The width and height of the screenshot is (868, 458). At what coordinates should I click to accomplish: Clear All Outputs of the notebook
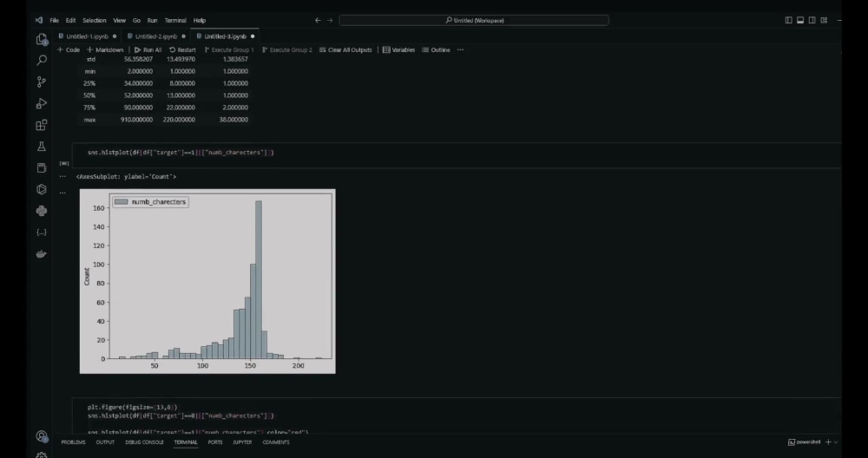[x=345, y=49]
